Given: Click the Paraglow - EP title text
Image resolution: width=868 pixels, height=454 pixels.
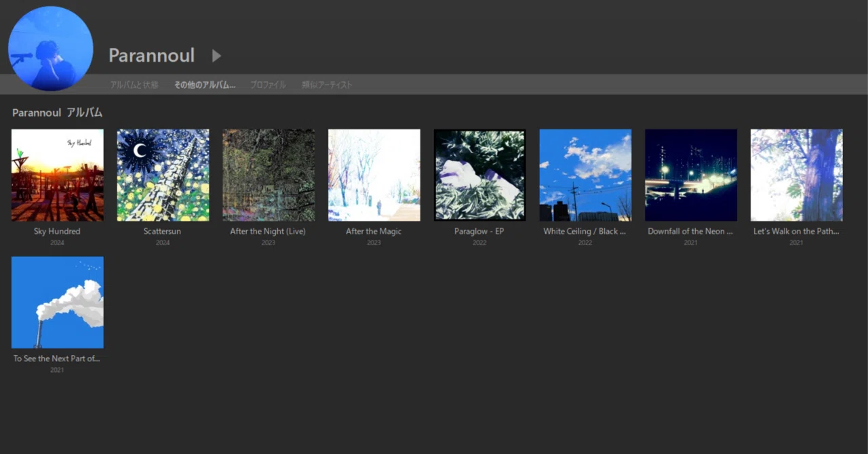Looking at the screenshot, I should tap(479, 232).
